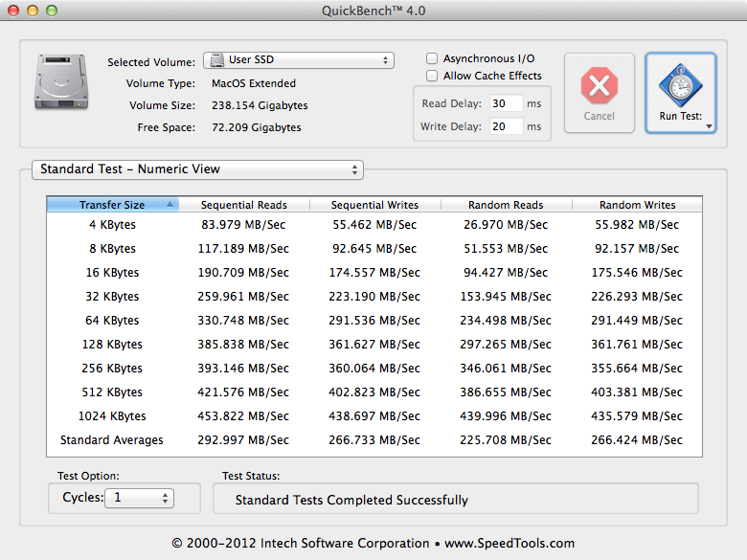The height and width of the screenshot is (560, 747).
Task: Select the 512 KBytes row label
Action: pos(112,392)
